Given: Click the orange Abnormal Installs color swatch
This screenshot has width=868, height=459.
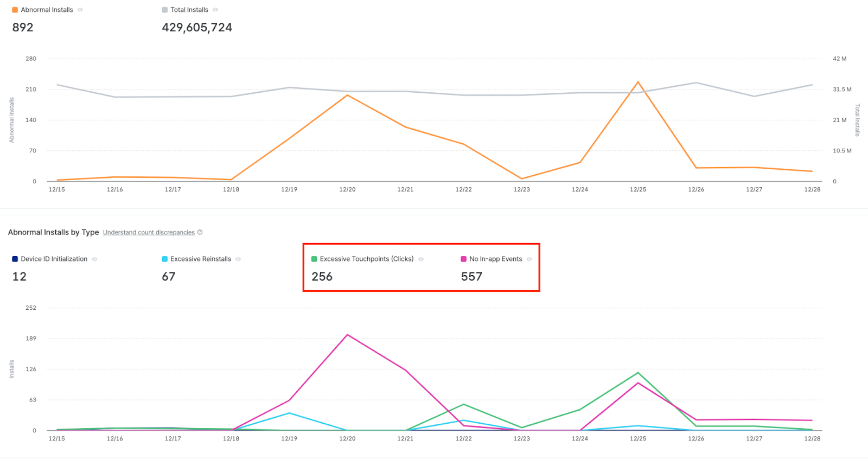Looking at the screenshot, I should point(15,10).
